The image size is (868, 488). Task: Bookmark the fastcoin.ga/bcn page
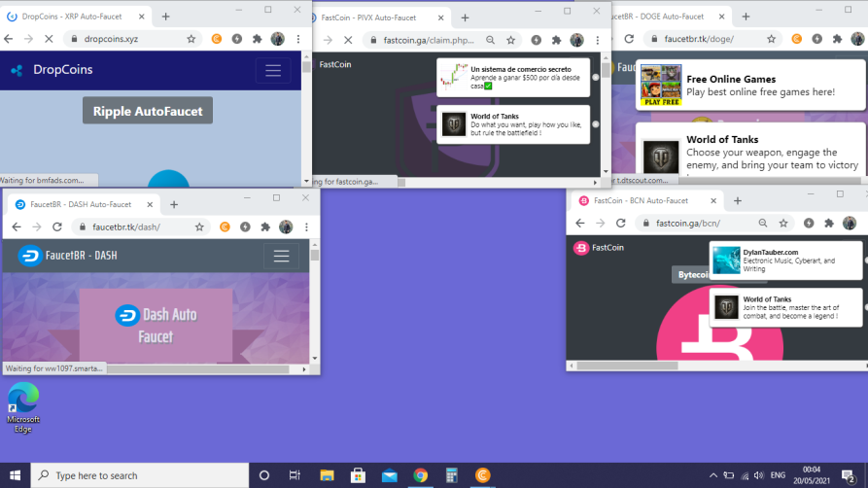click(783, 223)
